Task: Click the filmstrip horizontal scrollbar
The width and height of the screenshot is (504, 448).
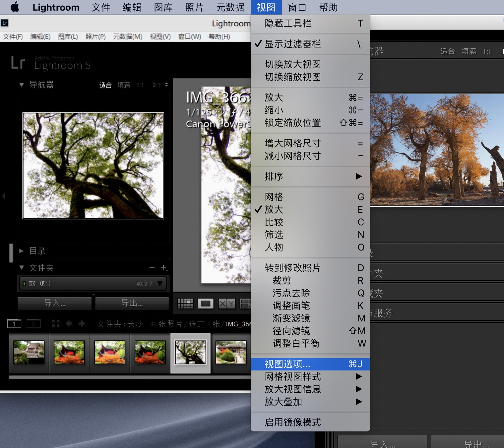Action: [x=129, y=377]
